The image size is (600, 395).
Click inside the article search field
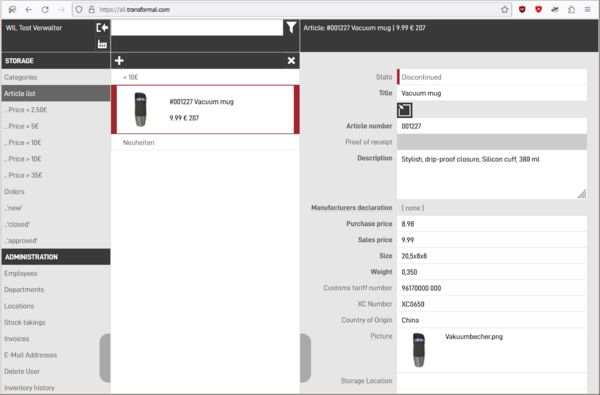tap(197, 28)
